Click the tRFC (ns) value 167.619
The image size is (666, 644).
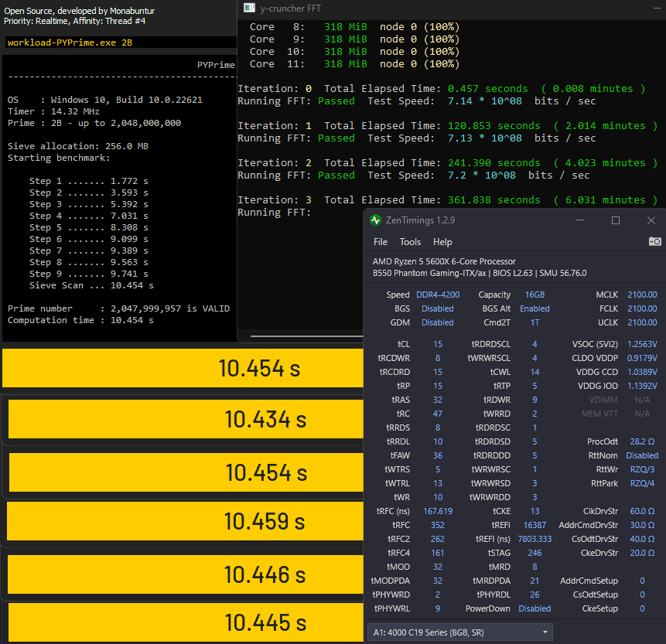(438, 511)
